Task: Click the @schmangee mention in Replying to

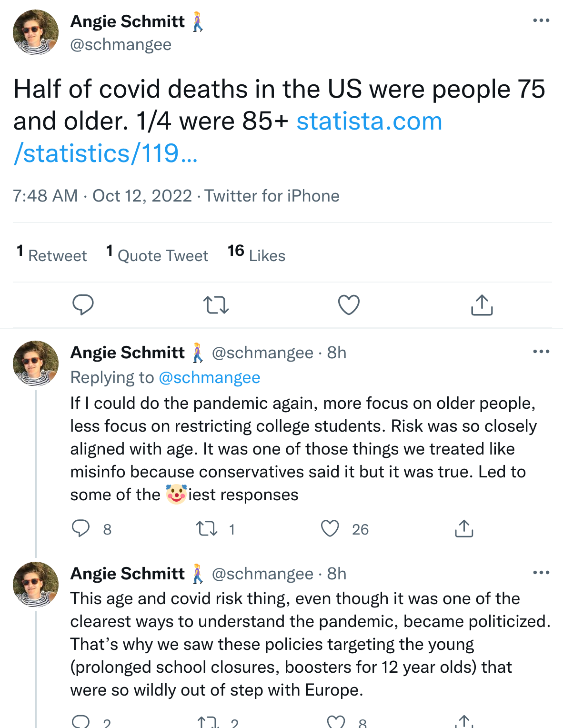Action: point(210,377)
